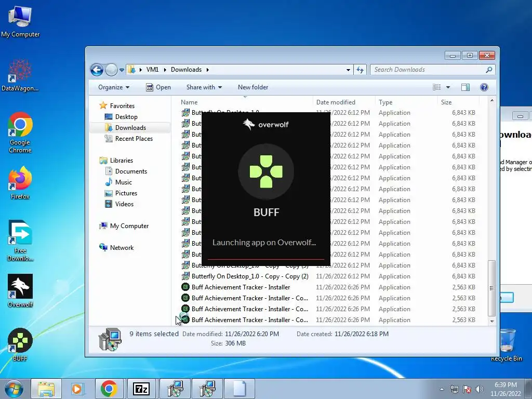
Task: Click the New folder button
Action: point(253,87)
